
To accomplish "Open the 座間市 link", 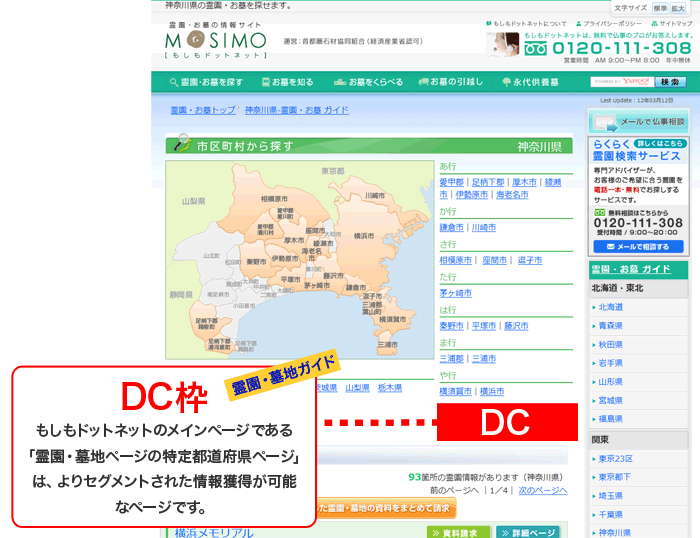I will 494,260.
